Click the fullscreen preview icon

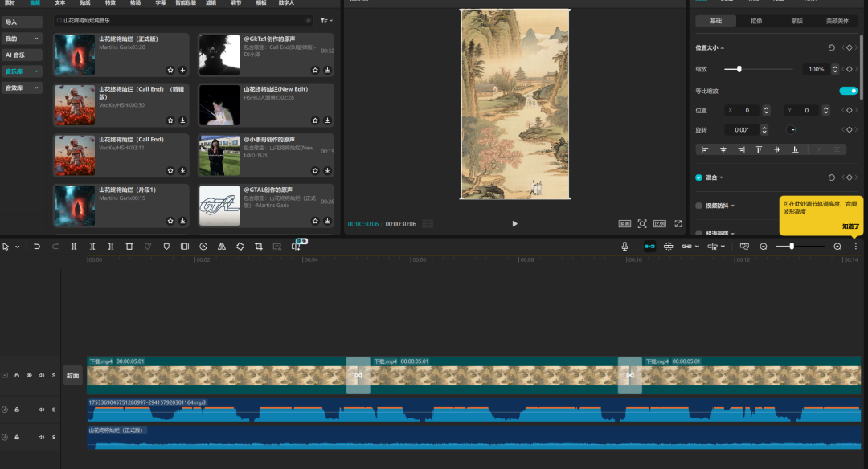tap(678, 224)
